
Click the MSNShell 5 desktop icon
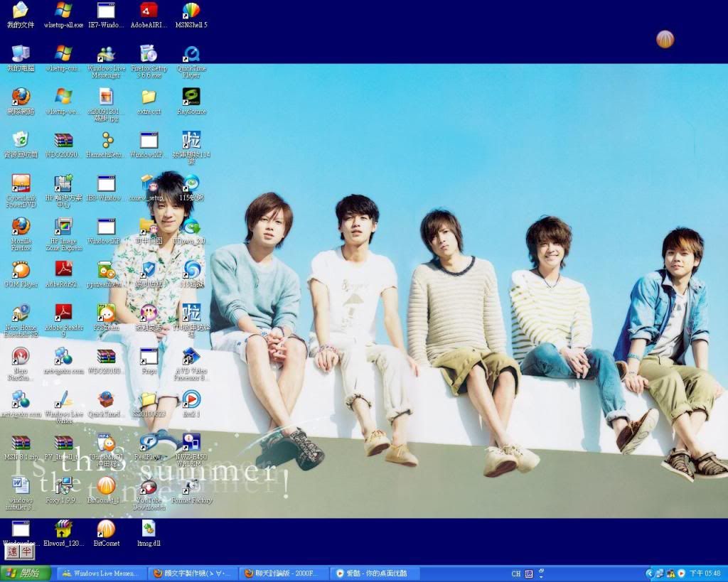click(191, 11)
